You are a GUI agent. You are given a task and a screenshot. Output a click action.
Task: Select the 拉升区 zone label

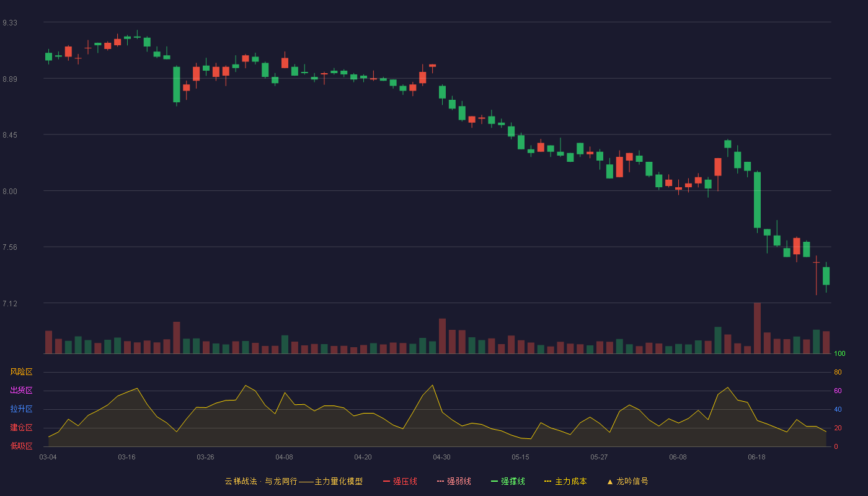[22, 409]
